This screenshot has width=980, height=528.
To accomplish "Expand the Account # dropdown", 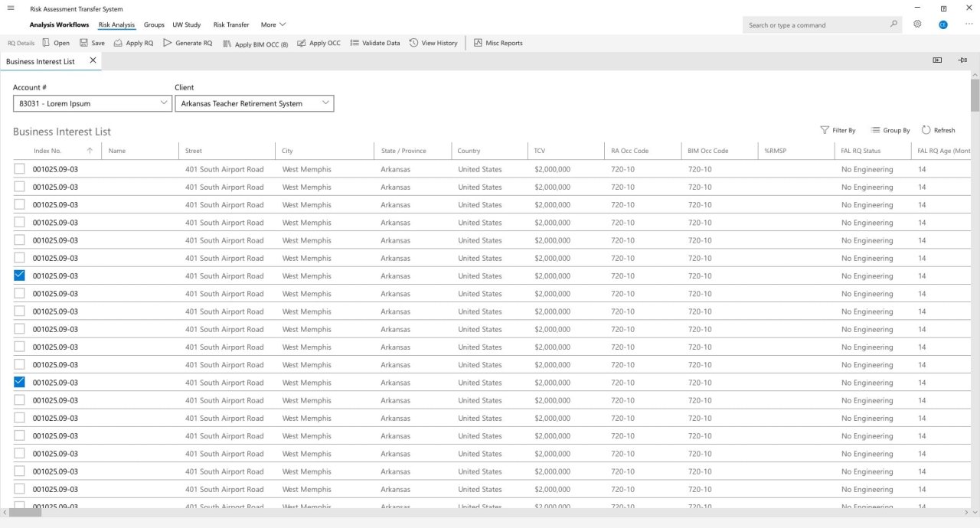I will click(164, 103).
